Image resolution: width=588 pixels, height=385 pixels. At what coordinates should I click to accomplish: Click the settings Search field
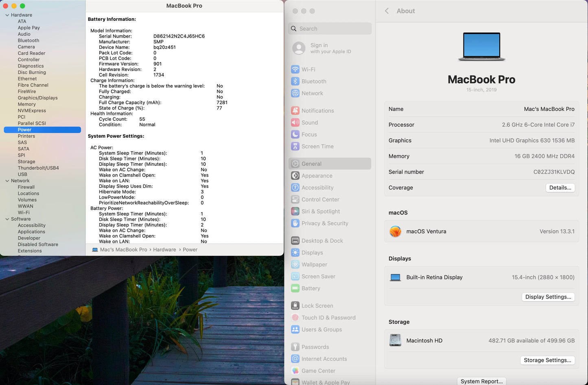[x=330, y=29]
